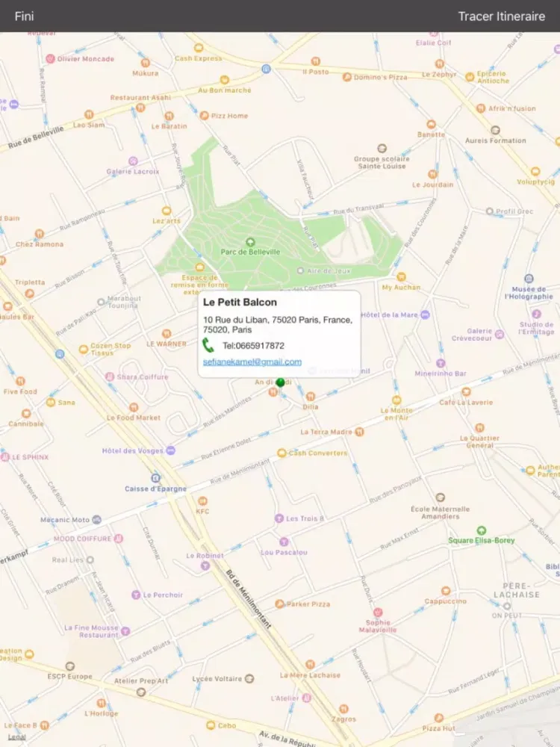The width and height of the screenshot is (560, 747).
Task: Tap the Shara Coiffure icon
Action: coord(110,376)
